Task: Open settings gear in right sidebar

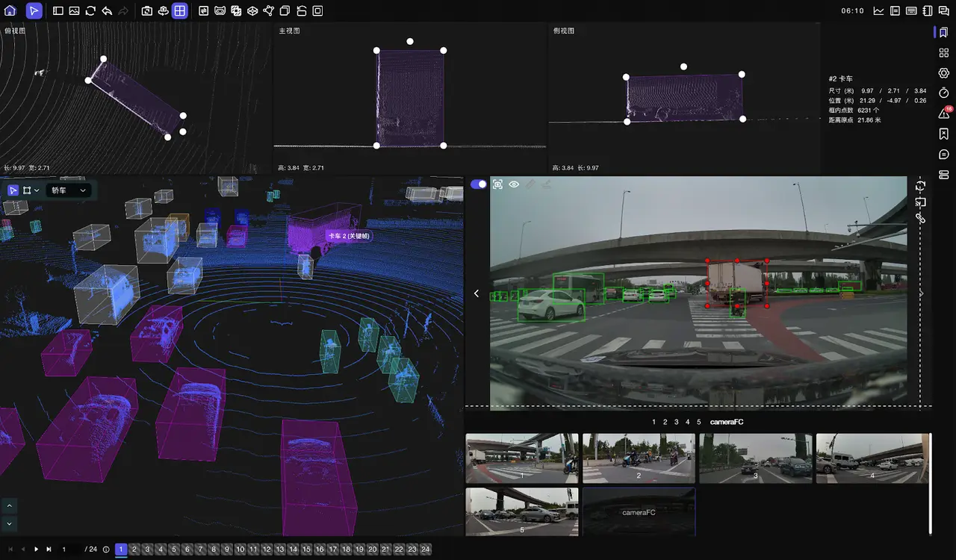Action: click(x=943, y=73)
